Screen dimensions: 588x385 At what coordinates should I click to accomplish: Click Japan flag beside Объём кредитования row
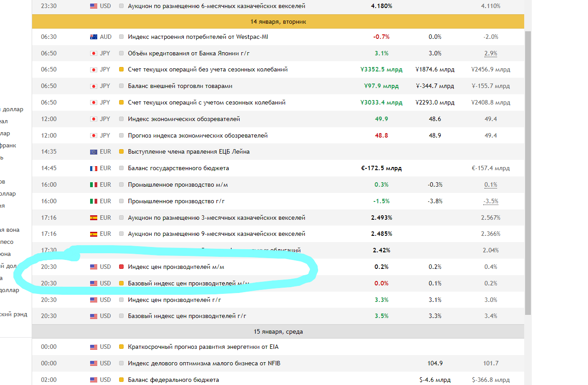tap(93, 54)
